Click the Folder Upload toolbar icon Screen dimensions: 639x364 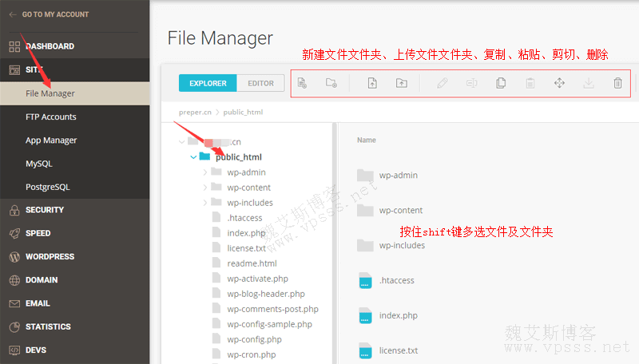[x=401, y=83]
